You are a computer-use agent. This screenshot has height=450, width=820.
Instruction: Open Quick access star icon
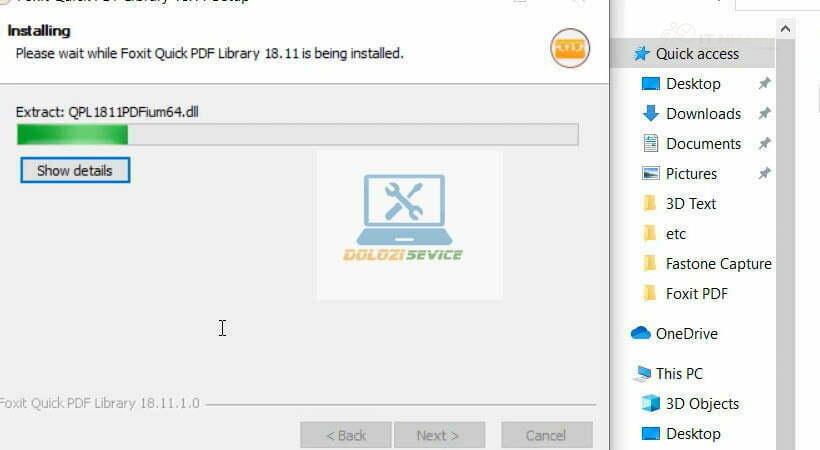641,53
